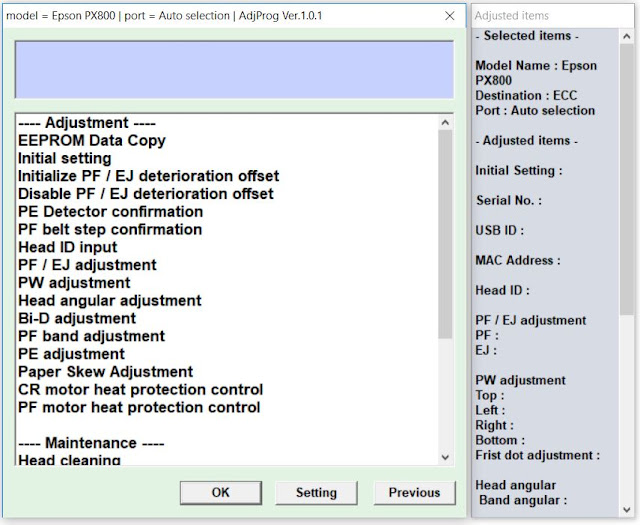Viewport: 640px width, 525px height.
Task: Click the OK button
Action: [x=221, y=493]
